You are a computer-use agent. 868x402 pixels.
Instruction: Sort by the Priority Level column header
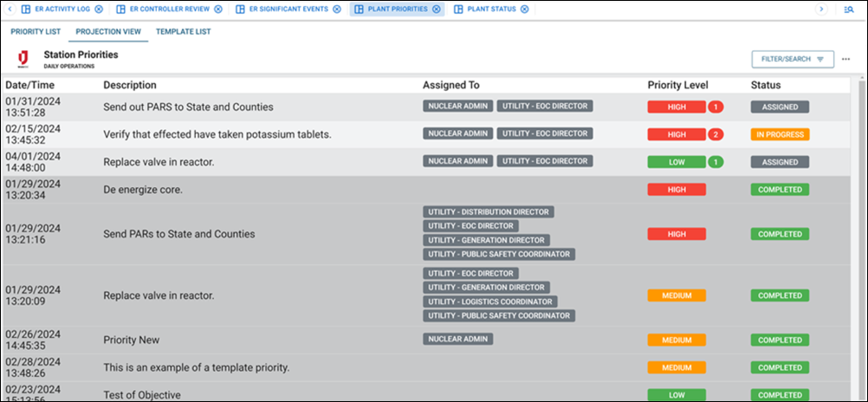[x=677, y=85]
